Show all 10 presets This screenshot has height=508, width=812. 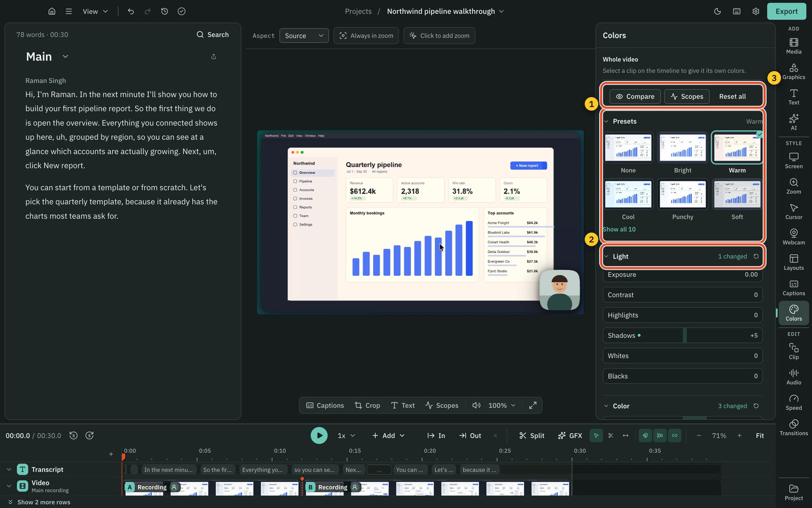(619, 229)
